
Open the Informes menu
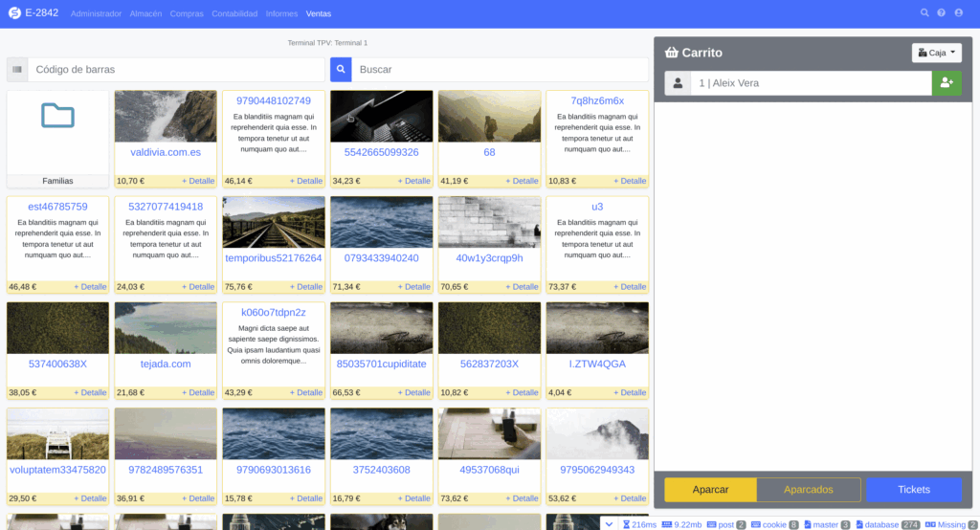tap(281, 14)
